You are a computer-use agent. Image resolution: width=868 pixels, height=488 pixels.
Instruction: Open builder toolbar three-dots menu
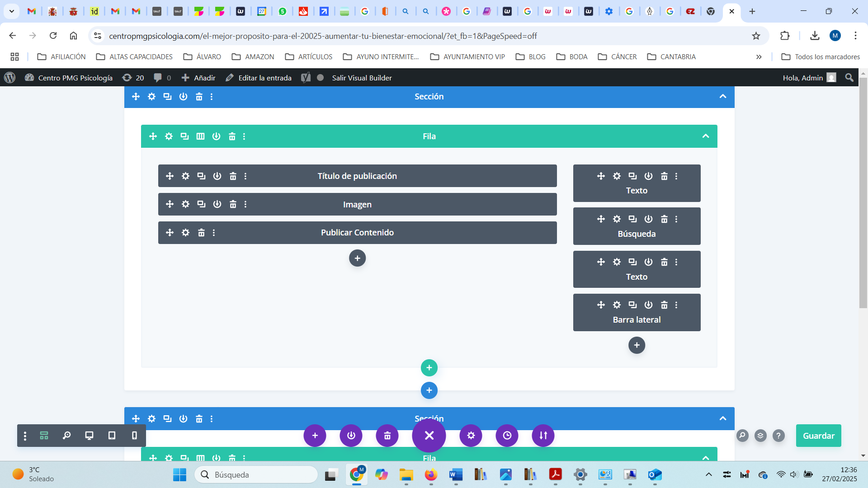point(25,436)
